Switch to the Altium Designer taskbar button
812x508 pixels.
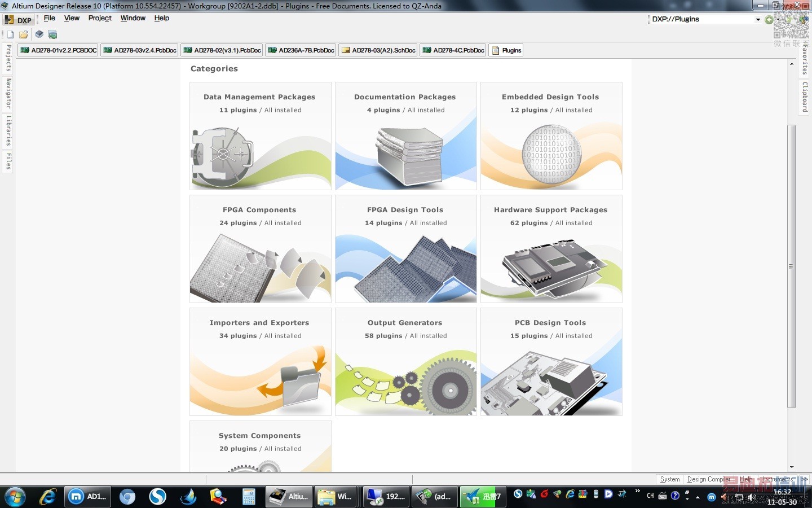pos(289,497)
